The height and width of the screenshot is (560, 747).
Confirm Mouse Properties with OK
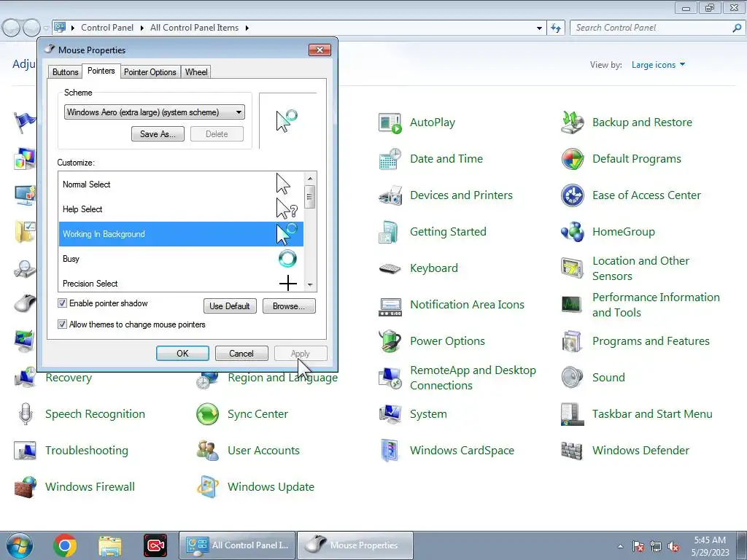pos(182,354)
